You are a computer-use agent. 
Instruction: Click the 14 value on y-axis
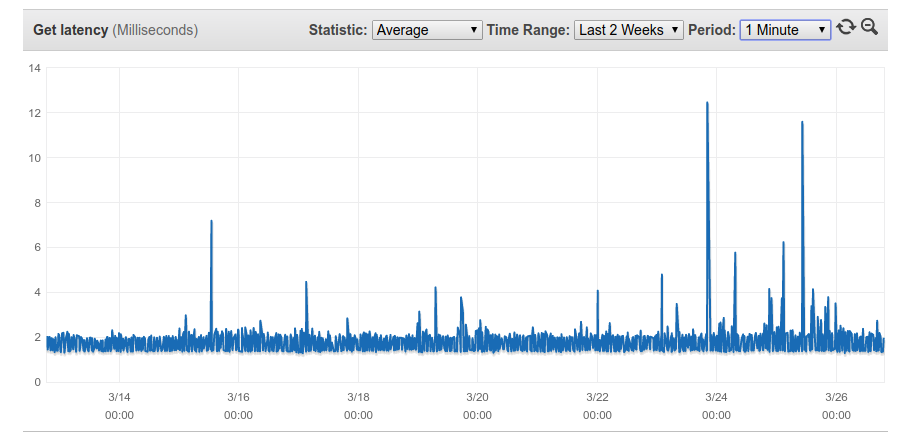click(x=34, y=69)
